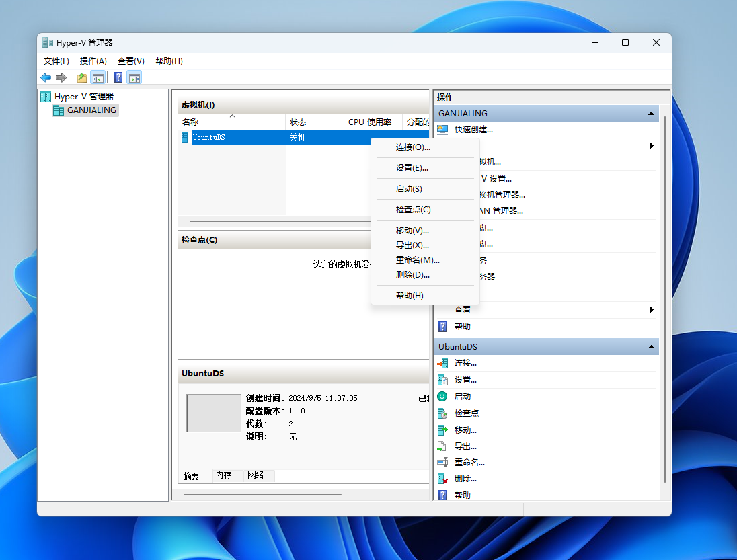Open the 文件(F) menu
The image size is (737, 560).
coord(56,61)
